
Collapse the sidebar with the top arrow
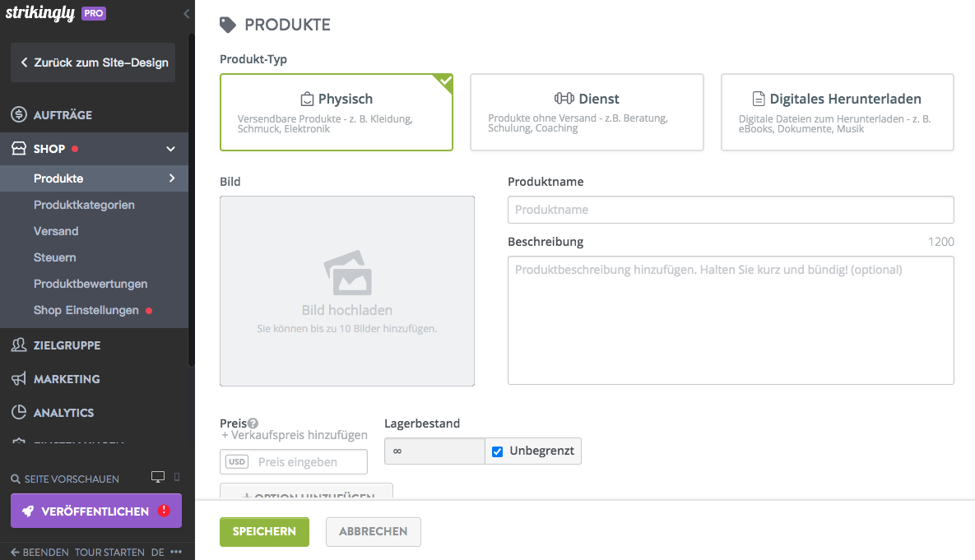pos(186,13)
